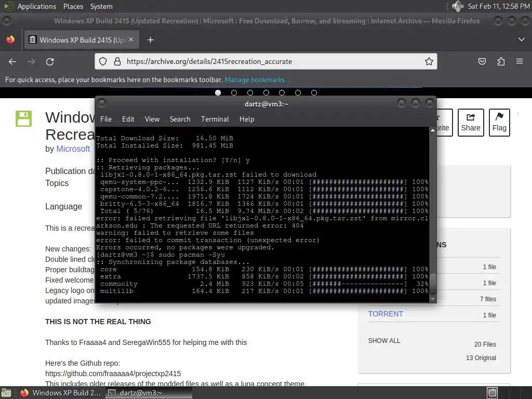The image size is (532, 399).
Task: Close the Windows XP Build 2415 tab
Action: [131, 39]
